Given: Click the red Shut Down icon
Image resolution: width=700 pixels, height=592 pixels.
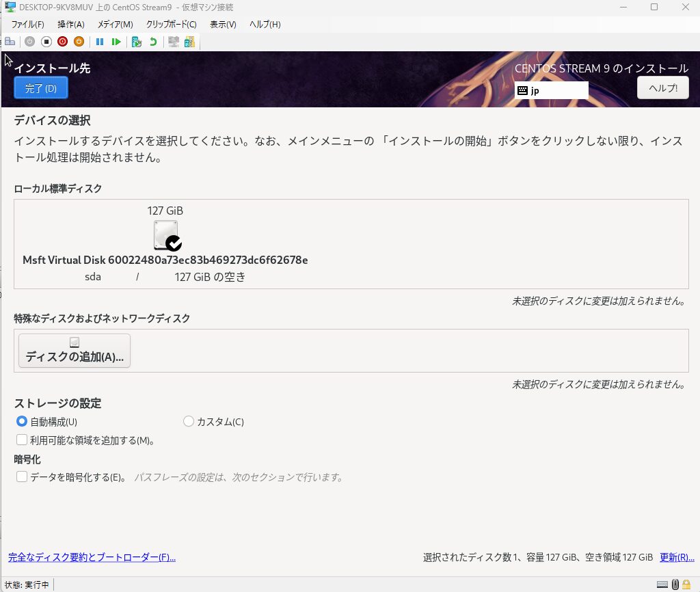Looking at the screenshot, I should pos(62,42).
